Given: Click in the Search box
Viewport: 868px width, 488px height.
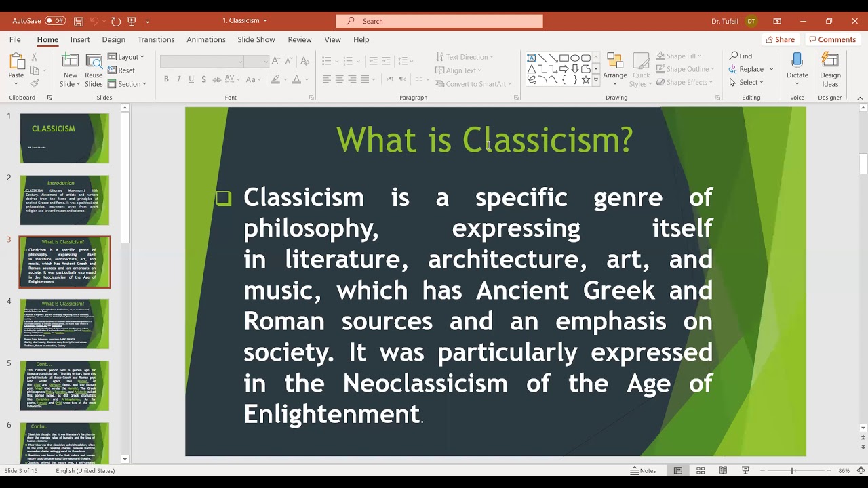Looking at the screenshot, I should pyautogui.click(x=439, y=21).
